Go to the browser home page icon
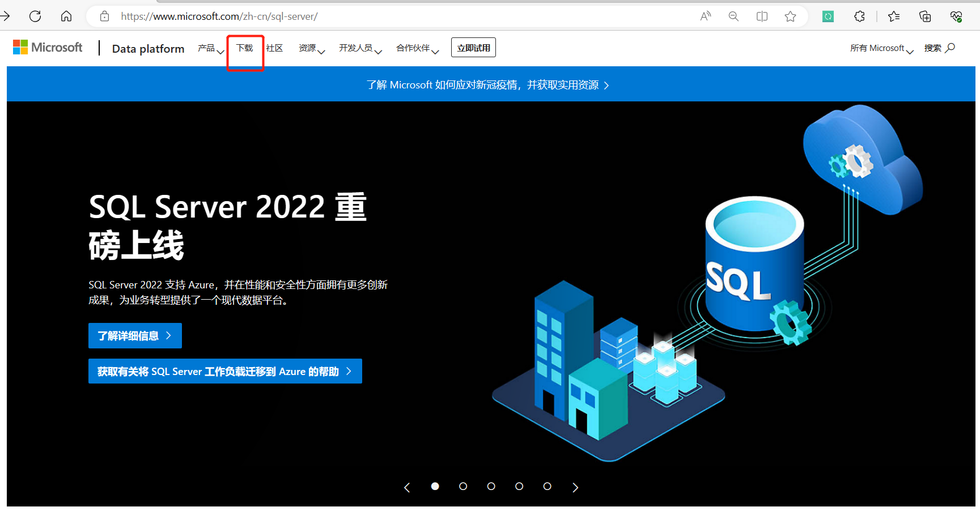The height and width of the screenshot is (511, 980). click(66, 16)
